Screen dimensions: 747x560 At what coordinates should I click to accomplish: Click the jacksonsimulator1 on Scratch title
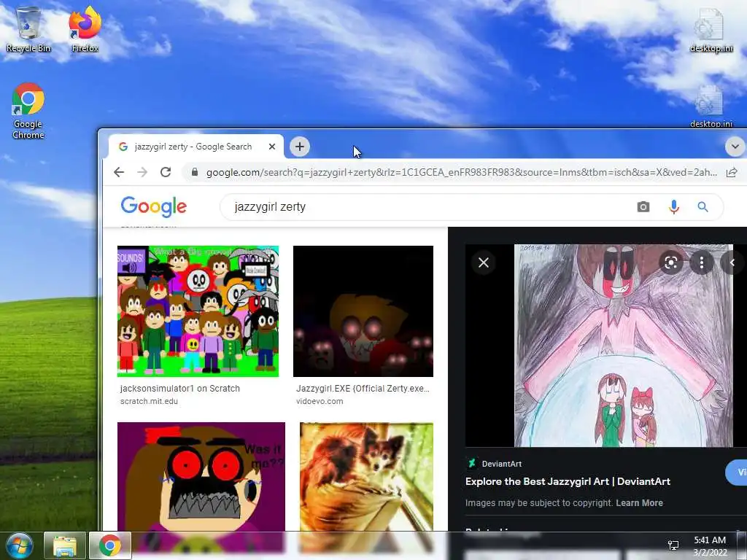coord(180,389)
